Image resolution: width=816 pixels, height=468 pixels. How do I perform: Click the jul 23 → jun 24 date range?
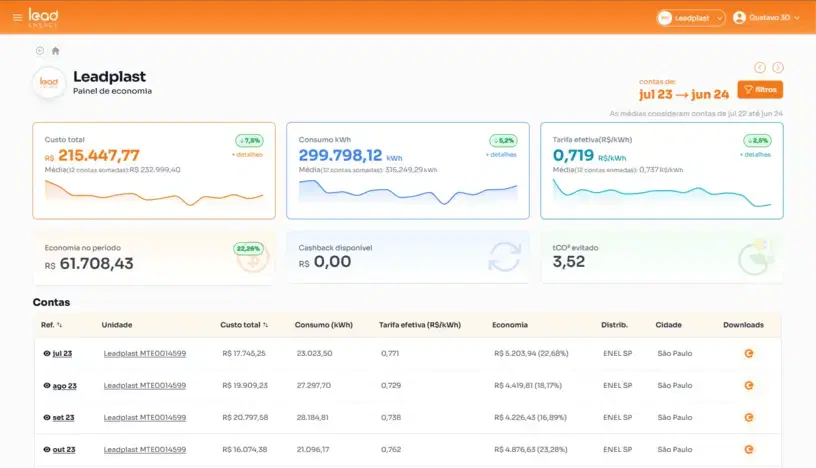(684, 94)
